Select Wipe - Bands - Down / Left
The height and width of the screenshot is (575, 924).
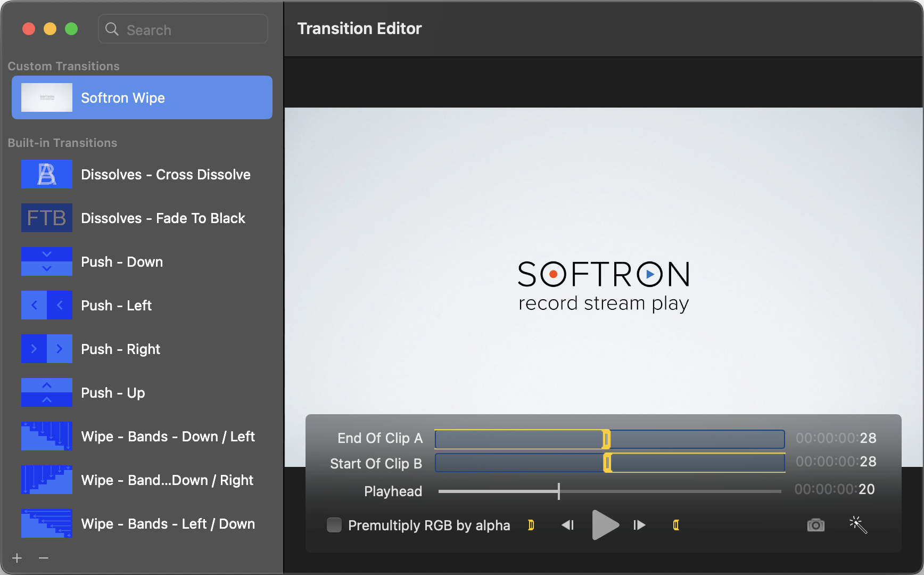(142, 436)
